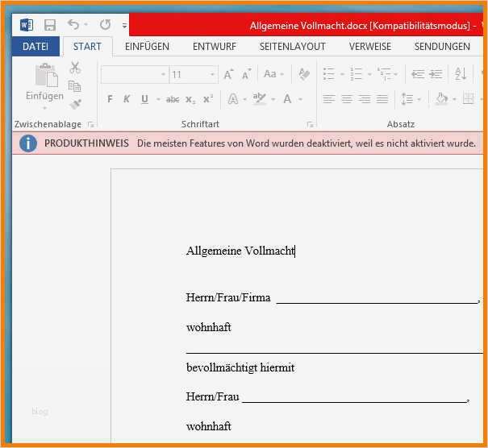Increase font size with the larger A
Screen dimensions: 488x448
pyautogui.click(x=228, y=74)
